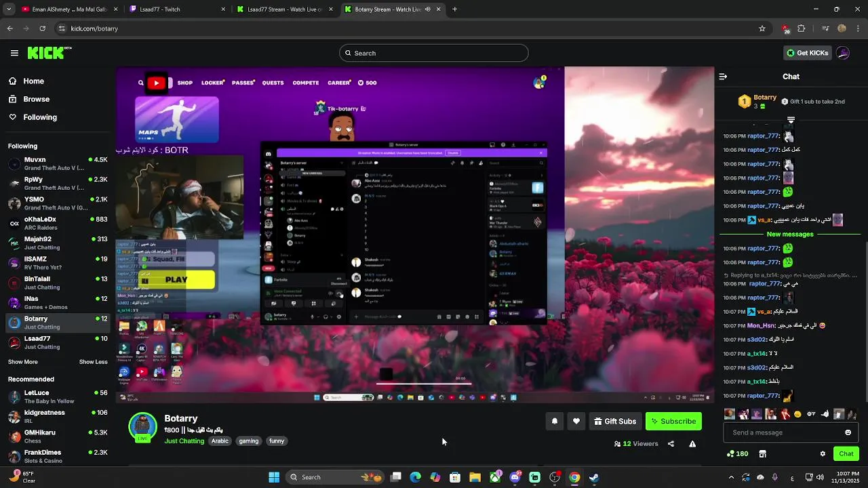Send message with Chat button
Viewport: 868px width, 488px height.
click(x=846, y=453)
